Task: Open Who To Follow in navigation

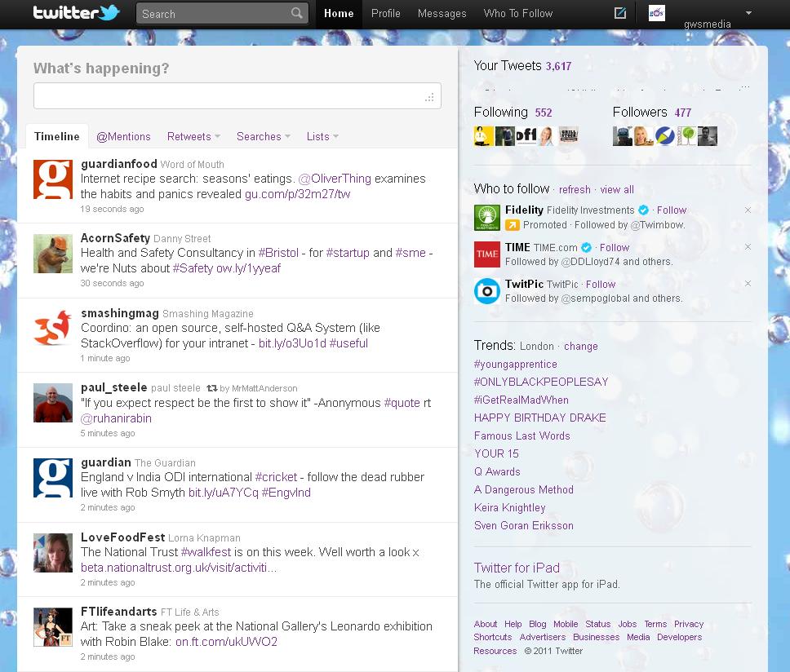Action: (518, 14)
